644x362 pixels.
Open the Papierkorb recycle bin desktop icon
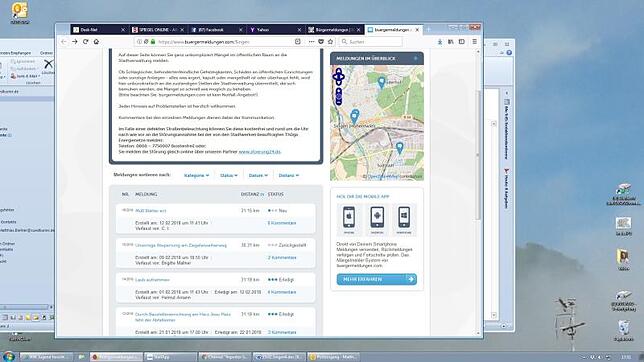[623, 331]
